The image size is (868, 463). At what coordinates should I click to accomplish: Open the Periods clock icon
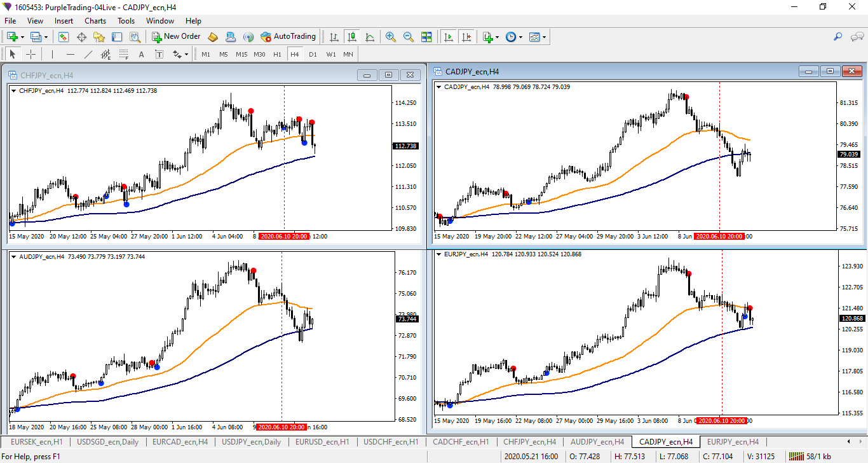point(510,37)
